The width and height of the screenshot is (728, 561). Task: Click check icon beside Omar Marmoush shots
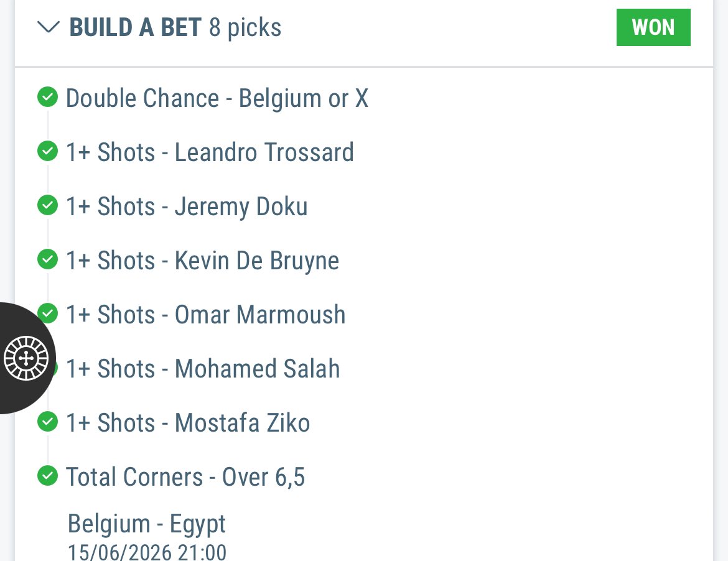pyautogui.click(x=49, y=313)
